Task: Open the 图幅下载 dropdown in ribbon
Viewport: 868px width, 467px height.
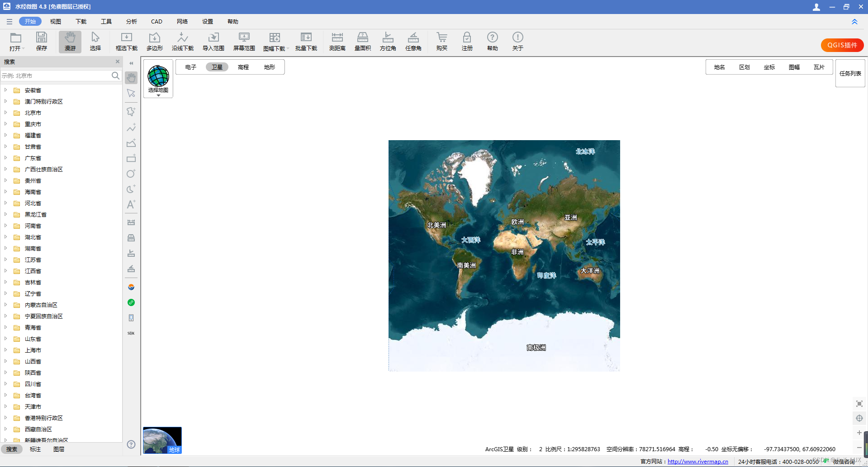Action: tap(288, 48)
